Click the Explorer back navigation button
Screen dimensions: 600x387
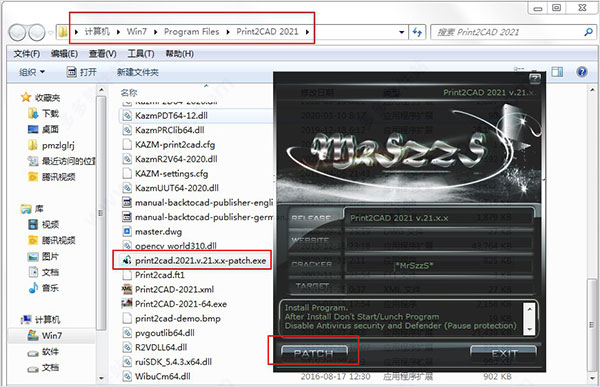pyautogui.click(x=18, y=33)
